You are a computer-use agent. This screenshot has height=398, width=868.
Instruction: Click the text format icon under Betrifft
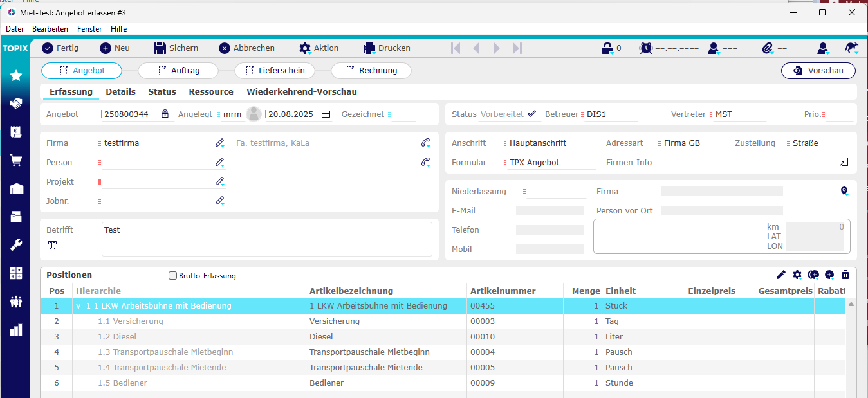pos(52,245)
